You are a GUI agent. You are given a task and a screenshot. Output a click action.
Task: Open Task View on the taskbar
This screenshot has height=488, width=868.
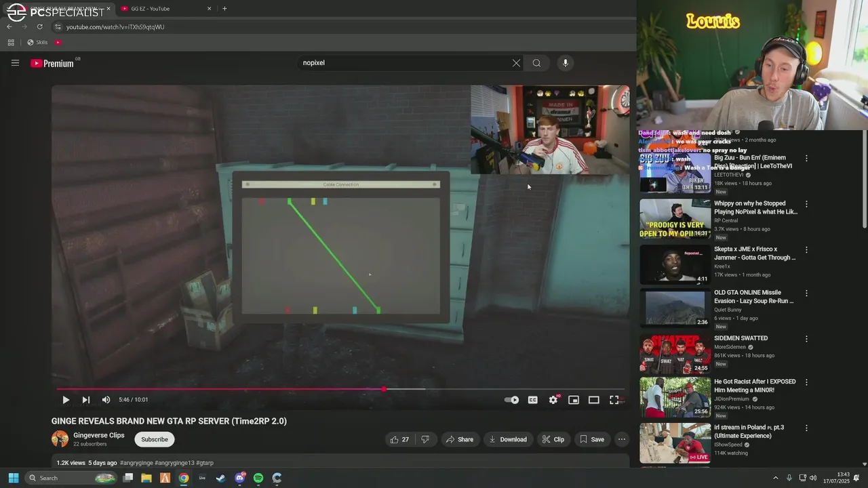point(127,478)
